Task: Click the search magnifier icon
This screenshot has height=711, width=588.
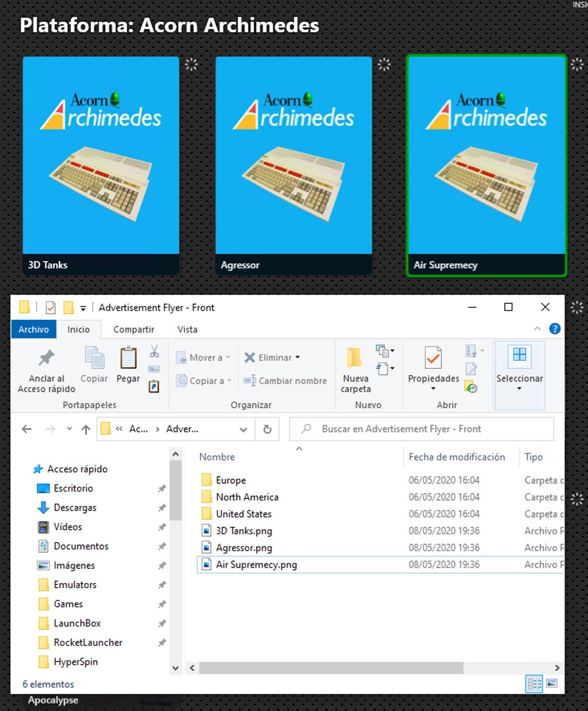Action: tap(306, 429)
